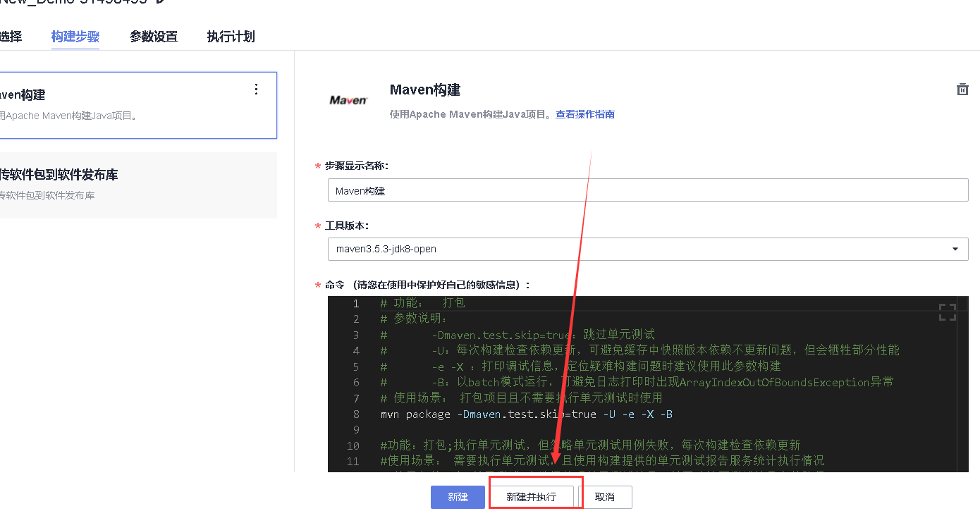Click the Maven构建 heading title
Viewport: 980px width, 511px height.
pyautogui.click(x=425, y=90)
